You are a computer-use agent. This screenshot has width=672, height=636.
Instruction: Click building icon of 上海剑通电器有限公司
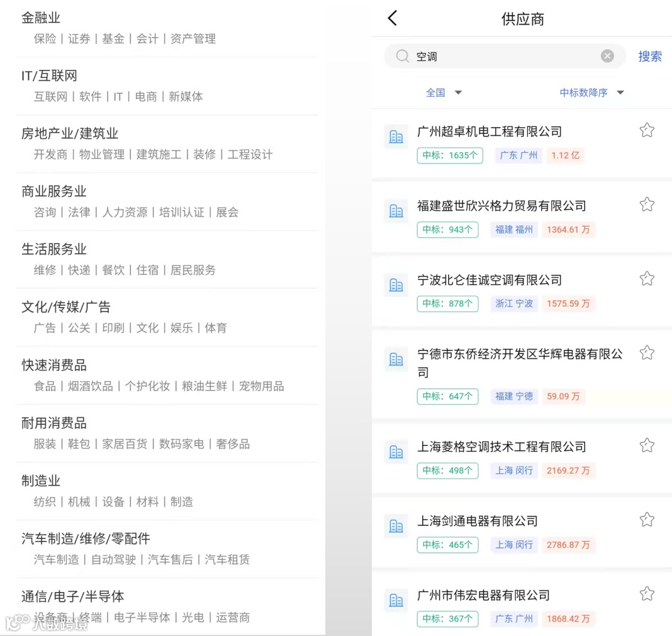click(396, 526)
